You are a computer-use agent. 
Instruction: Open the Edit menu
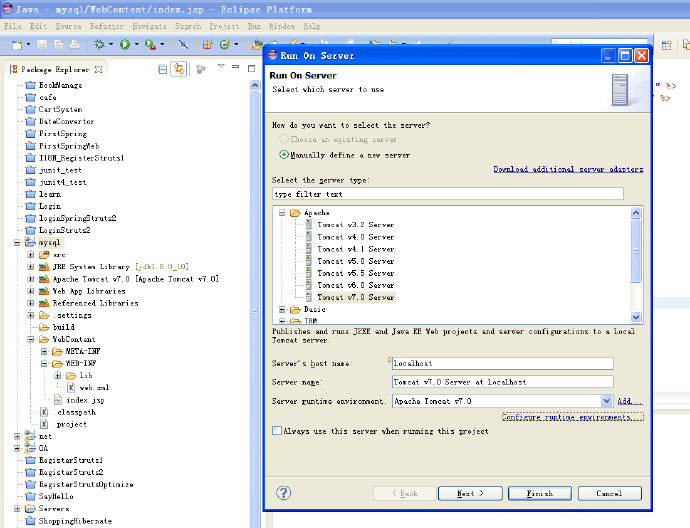click(x=38, y=26)
